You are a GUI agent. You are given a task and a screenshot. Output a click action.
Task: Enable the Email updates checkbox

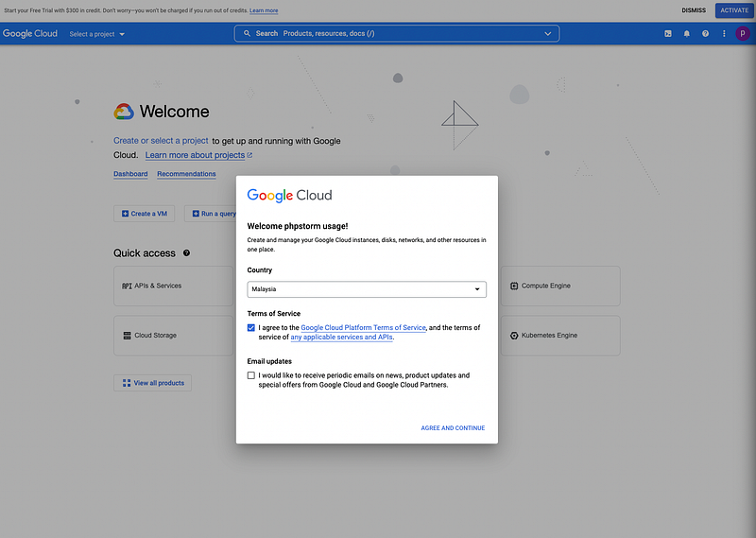point(251,375)
